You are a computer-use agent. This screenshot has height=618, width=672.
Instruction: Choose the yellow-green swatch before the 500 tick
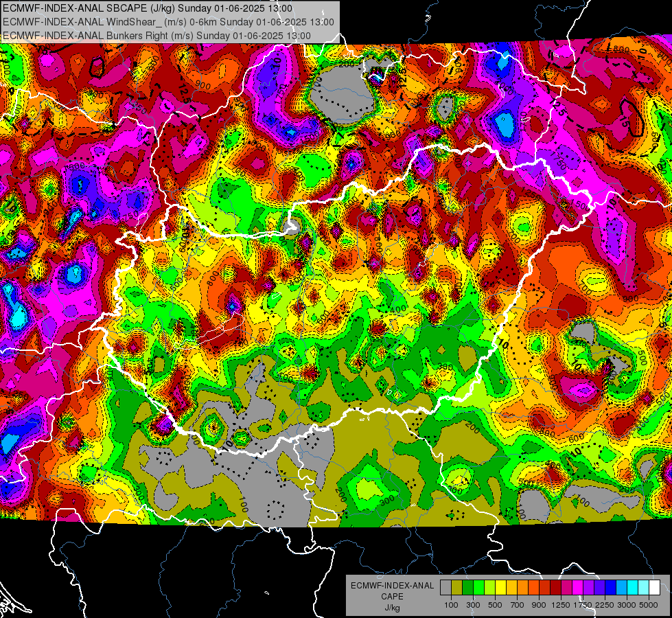pyautogui.click(x=489, y=588)
